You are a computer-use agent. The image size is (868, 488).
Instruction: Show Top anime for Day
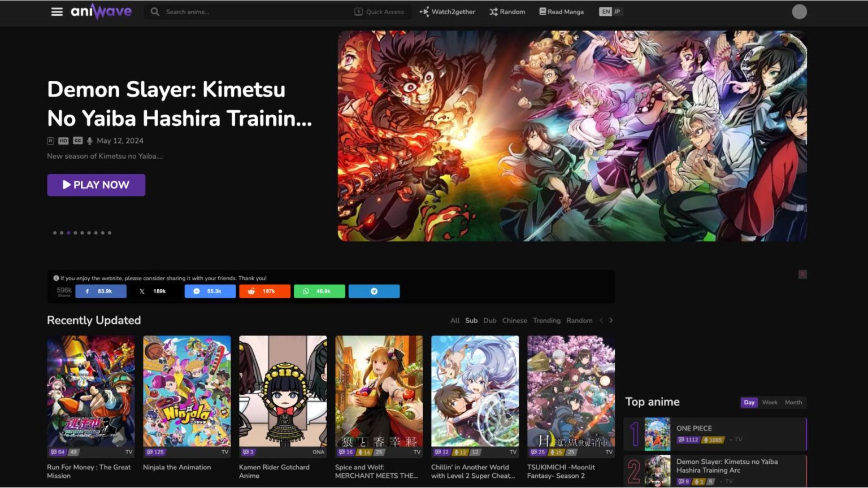(x=749, y=402)
